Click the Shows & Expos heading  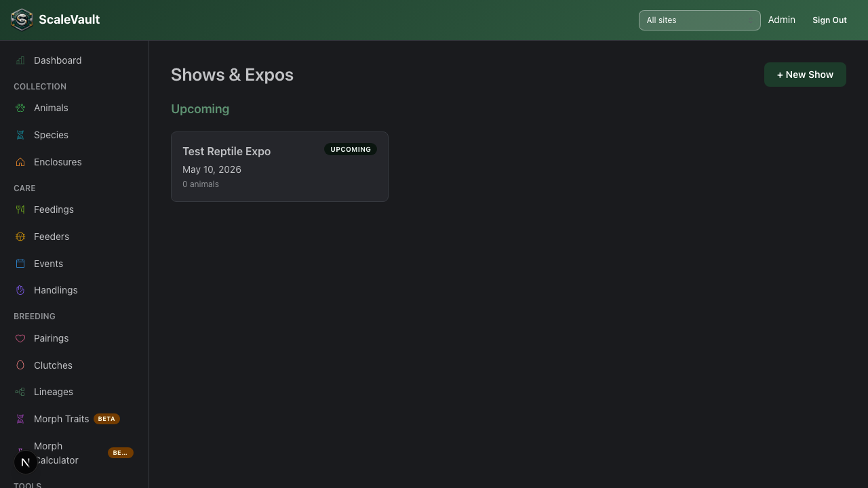(232, 75)
